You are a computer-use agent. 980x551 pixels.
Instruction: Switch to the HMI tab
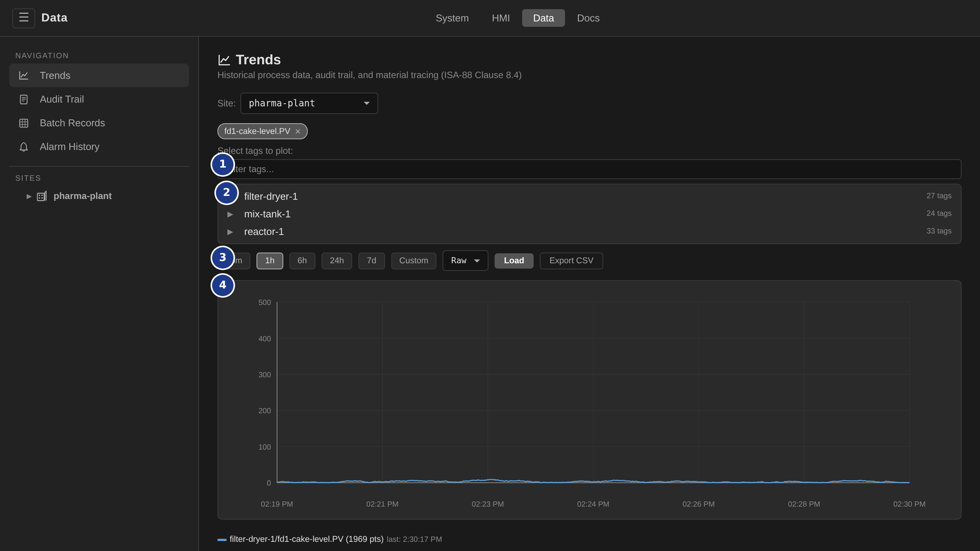[501, 18]
